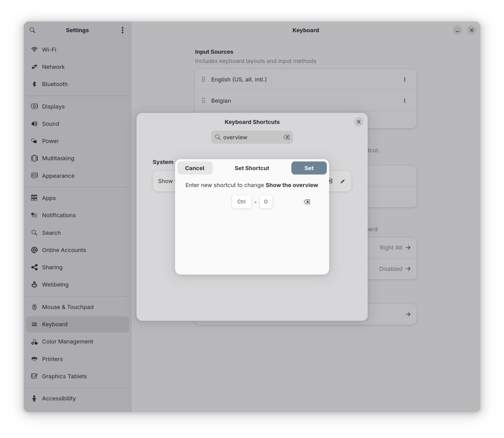This screenshot has width=504, height=438.
Task: Click the Color Management icon
Action: pyautogui.click(x=34, y=341)
